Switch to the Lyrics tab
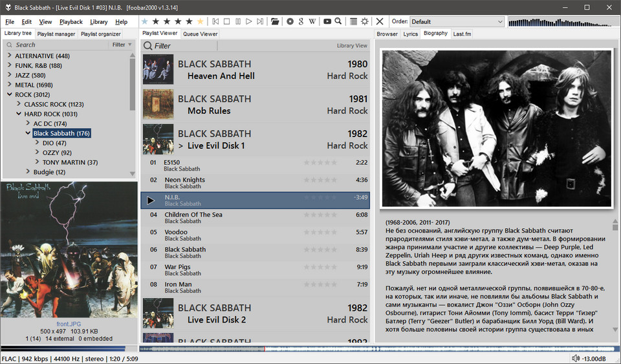621x364 pixels. point(410,34)
